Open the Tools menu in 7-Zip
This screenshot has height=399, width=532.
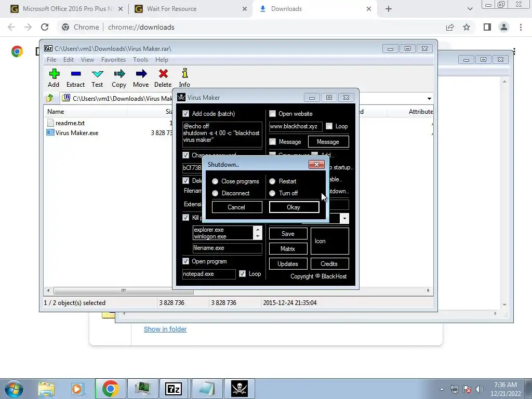pyautogui.click(x=140, y=59)
